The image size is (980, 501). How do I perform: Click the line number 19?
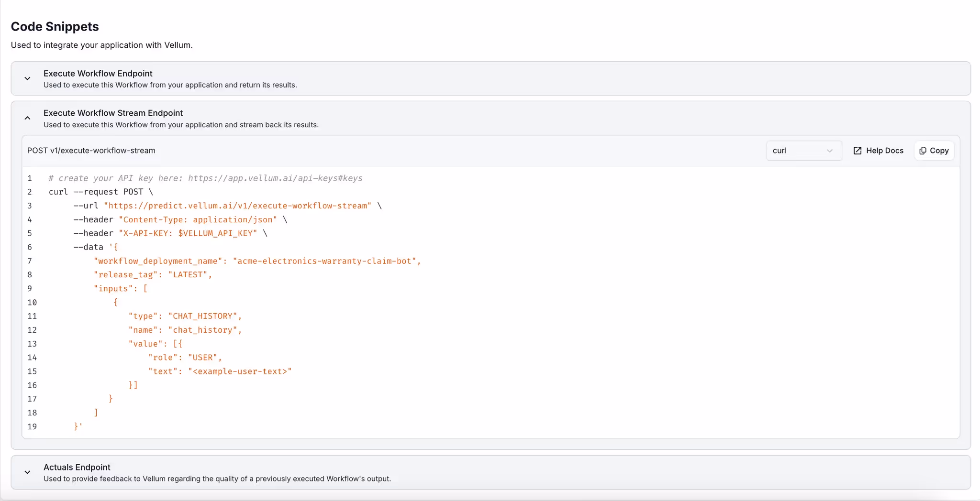(x=32, y=426)
